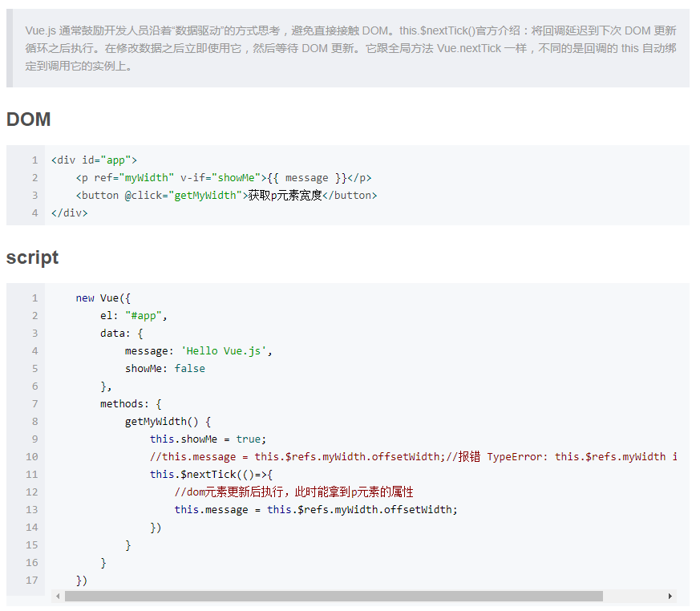This screenshot has height=611, width=700.
Task: Click 'Vue.nextTick' text in the quote
Action: [469, 48]
